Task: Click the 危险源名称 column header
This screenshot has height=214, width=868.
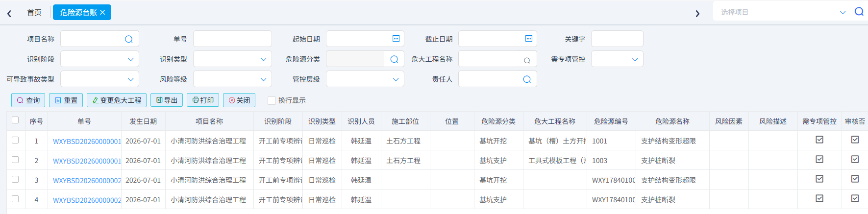Action: (x=672, y=121)
